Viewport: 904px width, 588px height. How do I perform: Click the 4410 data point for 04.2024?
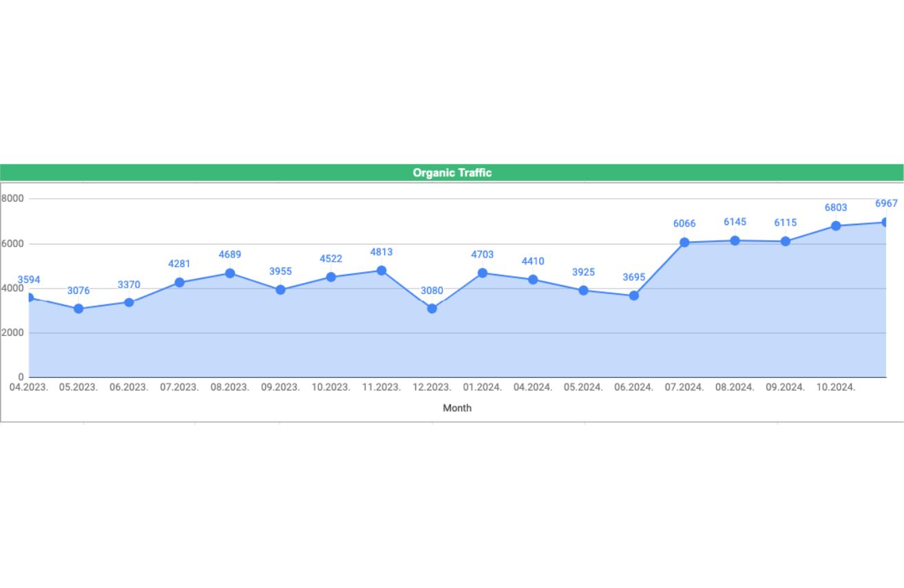click(533, 280)
